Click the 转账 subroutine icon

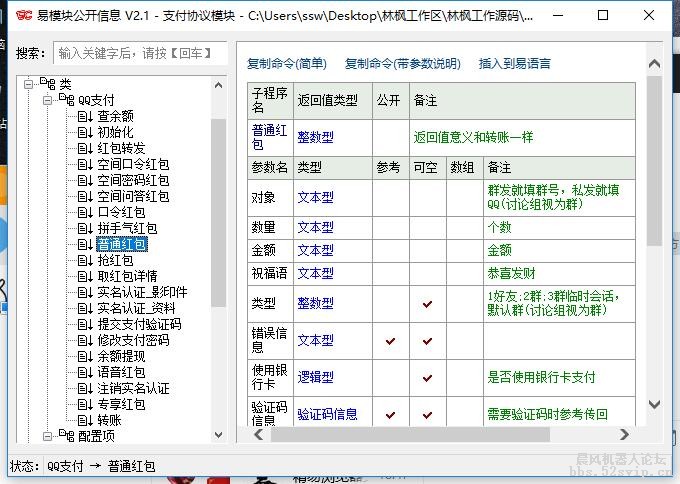click(x=85, y=420)
